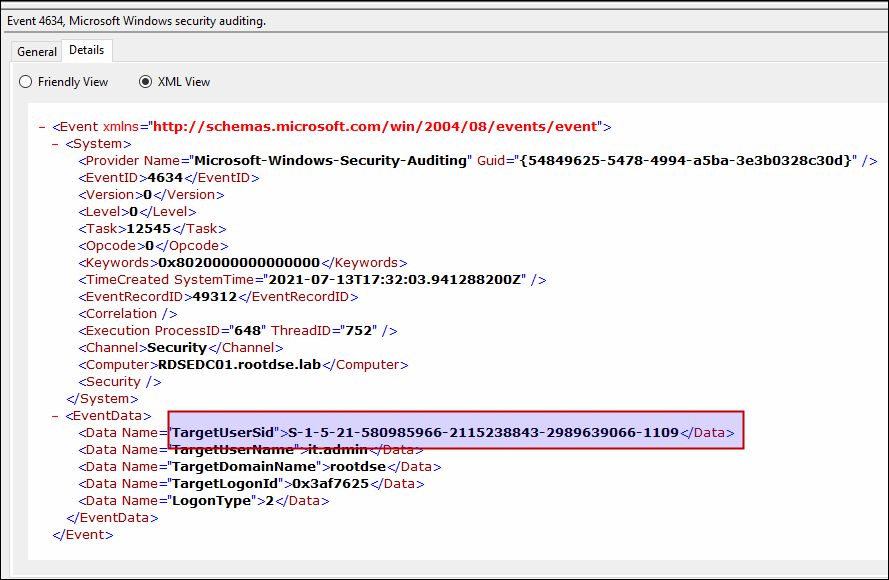889x580 pixels.
Task: Click the closing Event tag
Action: [x=83, y=535]
